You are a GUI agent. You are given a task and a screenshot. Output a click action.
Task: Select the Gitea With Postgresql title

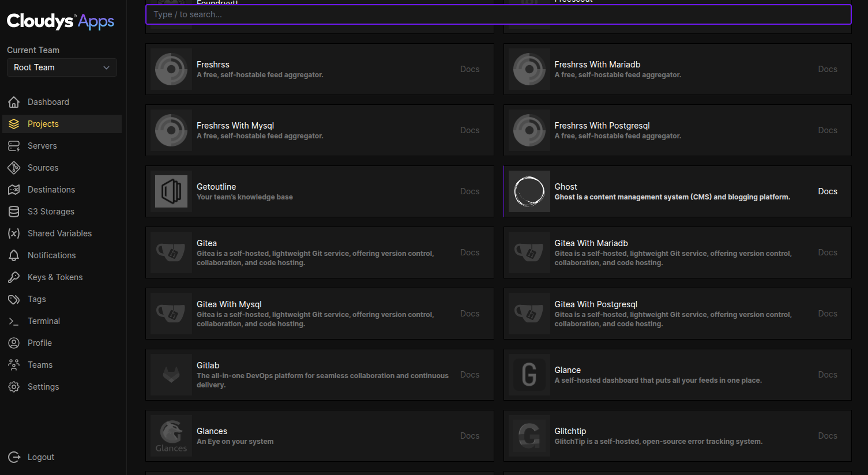(x=596, y=304)
